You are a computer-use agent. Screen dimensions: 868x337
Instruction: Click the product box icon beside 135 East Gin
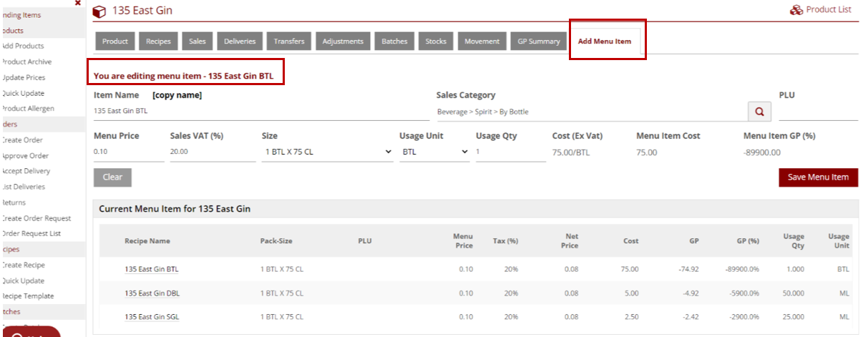(99, 11)
